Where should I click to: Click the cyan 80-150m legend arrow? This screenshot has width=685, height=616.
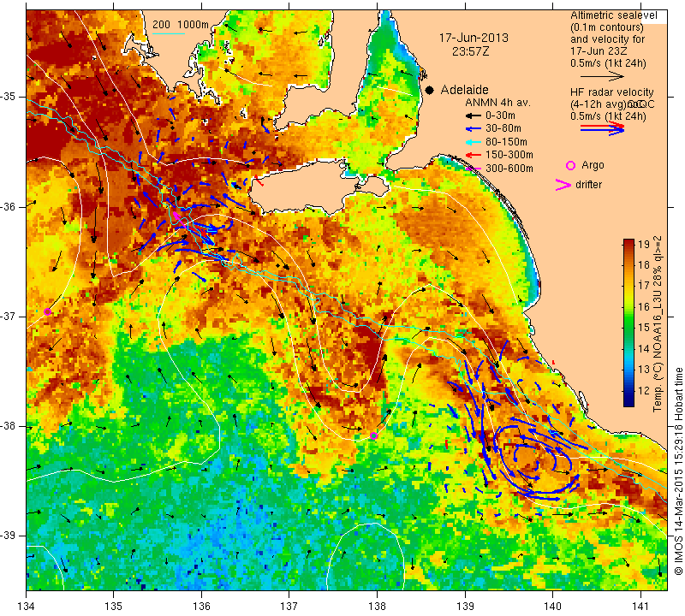[x=473, y=142]
